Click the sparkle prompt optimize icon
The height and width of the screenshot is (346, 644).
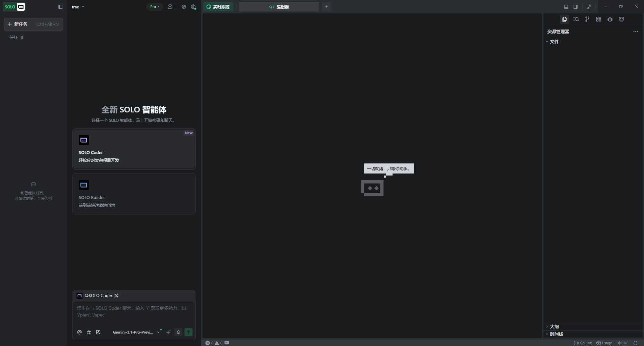pos(168,332)
